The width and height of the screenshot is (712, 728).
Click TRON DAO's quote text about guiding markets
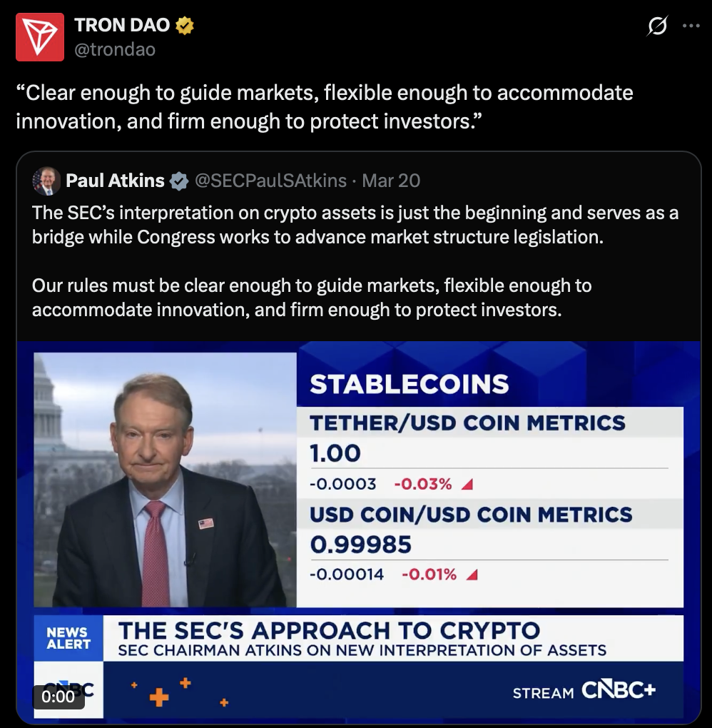point(325,107)
